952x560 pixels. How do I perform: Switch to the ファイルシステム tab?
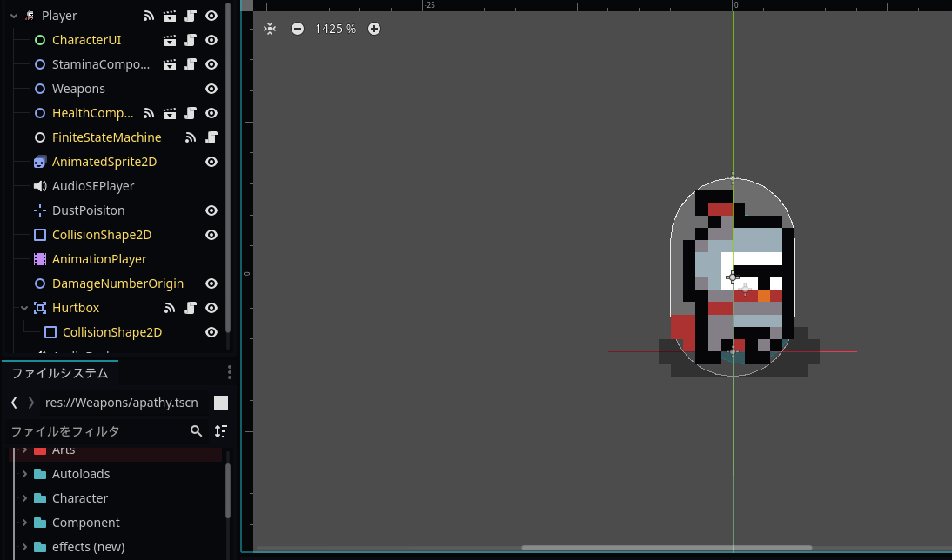pos(60,372)
